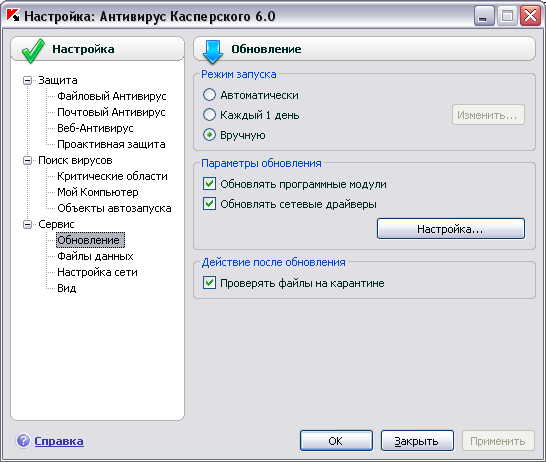This screenshot has width=546, height=462.
Task: Click the Настройка... update settings button
Action: [x=451, y=229]
